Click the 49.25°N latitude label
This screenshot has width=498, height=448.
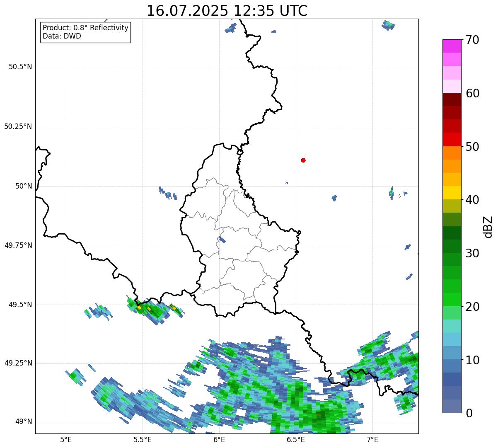coord(18,363)
